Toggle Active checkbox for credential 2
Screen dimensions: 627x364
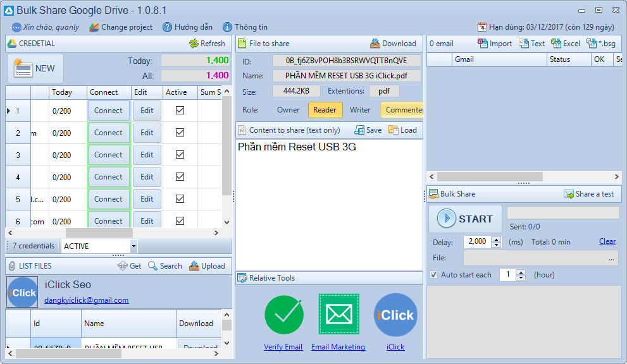point(180,133)
